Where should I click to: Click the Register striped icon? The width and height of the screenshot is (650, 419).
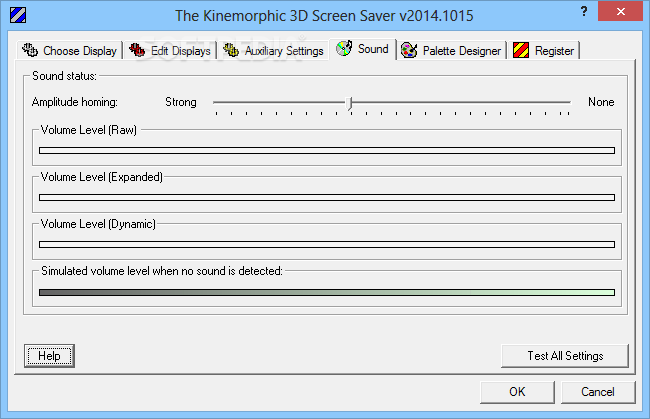click(521, 50)
